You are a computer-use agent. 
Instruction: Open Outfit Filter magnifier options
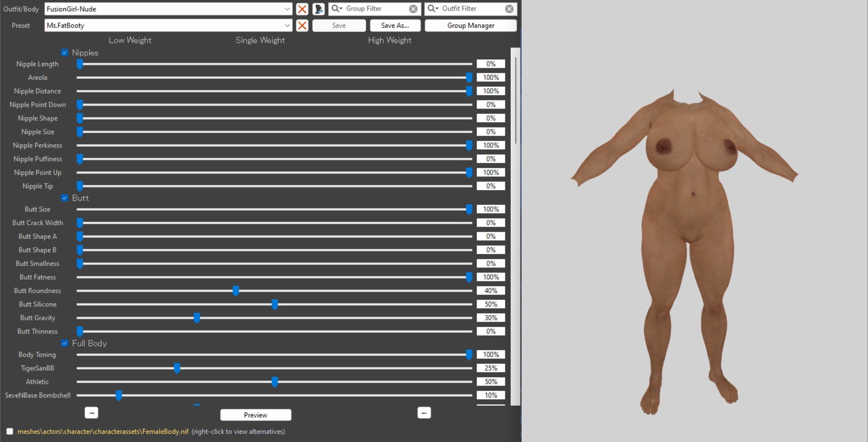click(433, 9)
